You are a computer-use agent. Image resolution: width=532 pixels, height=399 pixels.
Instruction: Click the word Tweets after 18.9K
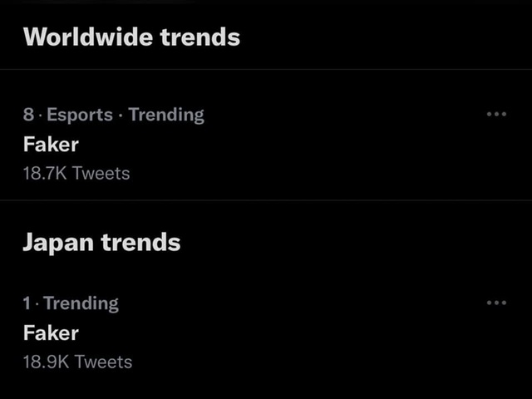102,362
